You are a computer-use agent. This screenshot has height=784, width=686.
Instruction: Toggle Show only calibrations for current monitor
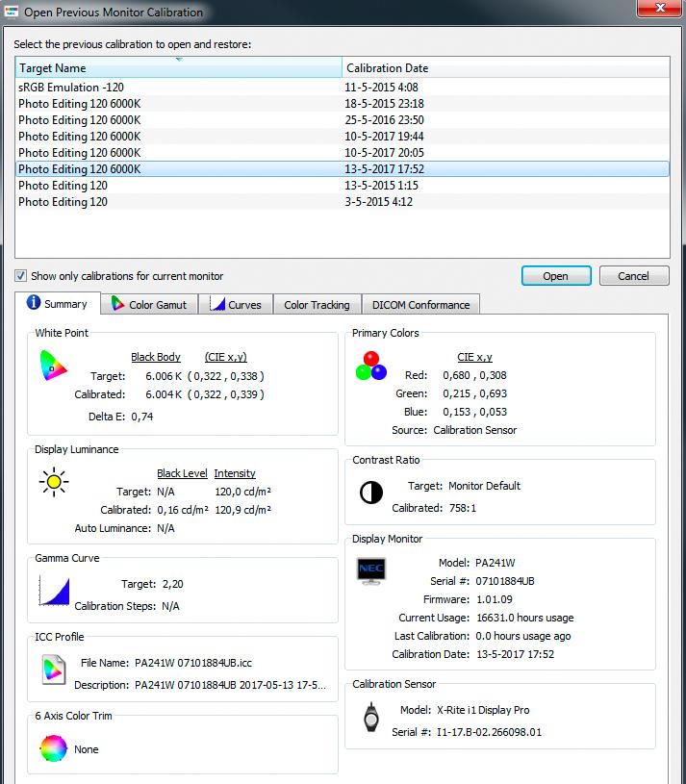coord(20,276)
